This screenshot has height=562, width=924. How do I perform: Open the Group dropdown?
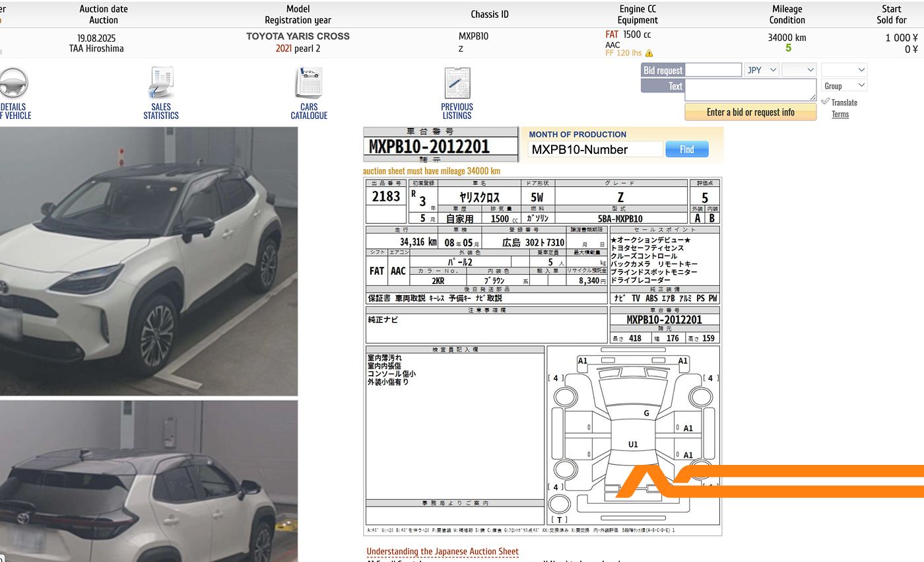coord(844,85)
